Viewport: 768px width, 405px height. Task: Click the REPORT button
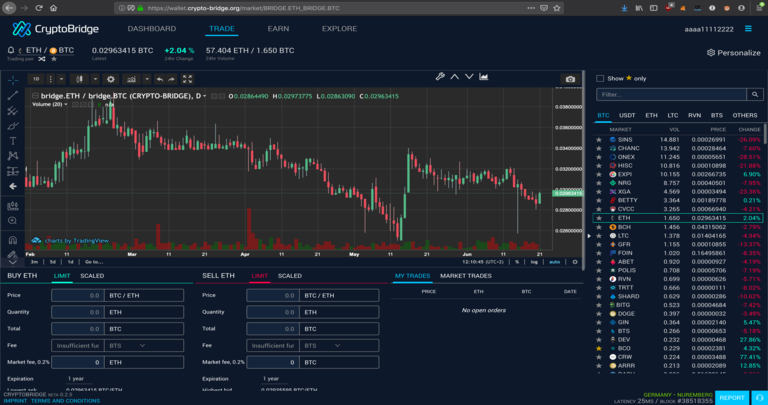[732, 398]
